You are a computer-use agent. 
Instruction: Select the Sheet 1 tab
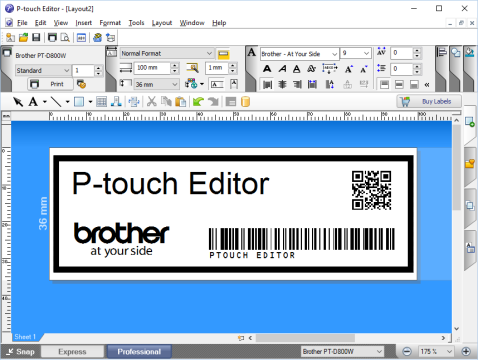(25, 337)
